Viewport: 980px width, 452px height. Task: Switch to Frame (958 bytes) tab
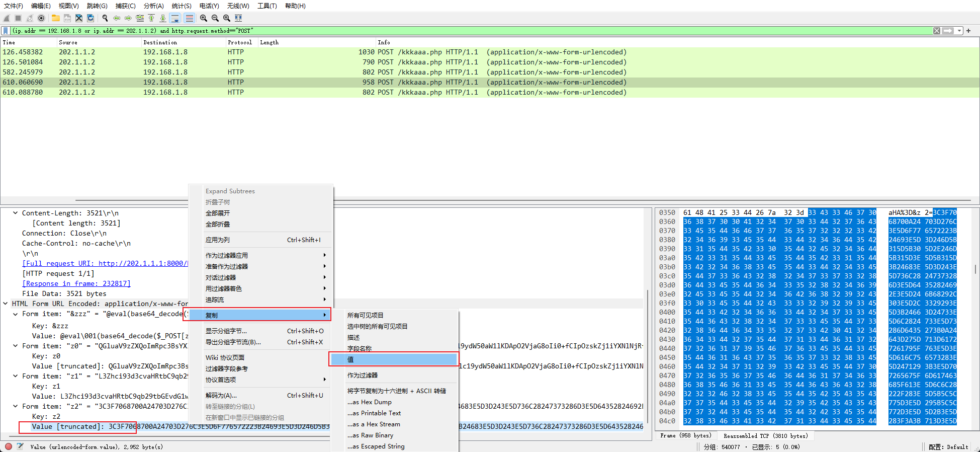(x=686, y=435)
